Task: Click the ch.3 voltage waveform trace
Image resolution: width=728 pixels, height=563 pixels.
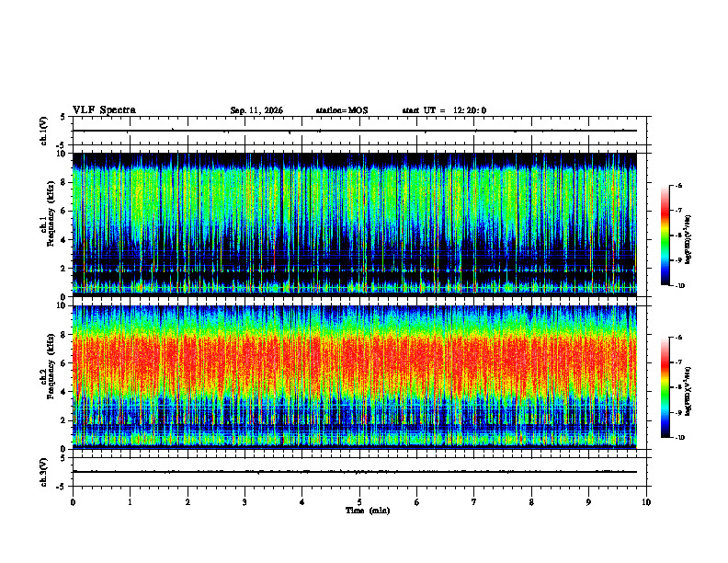Action: coord(354,472)
